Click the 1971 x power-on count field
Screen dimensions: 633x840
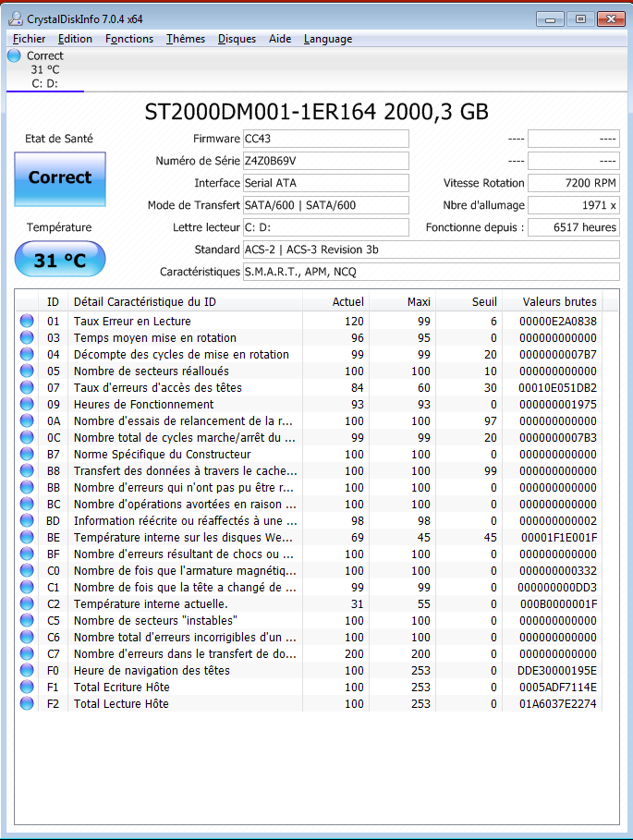tap(574, 205)
